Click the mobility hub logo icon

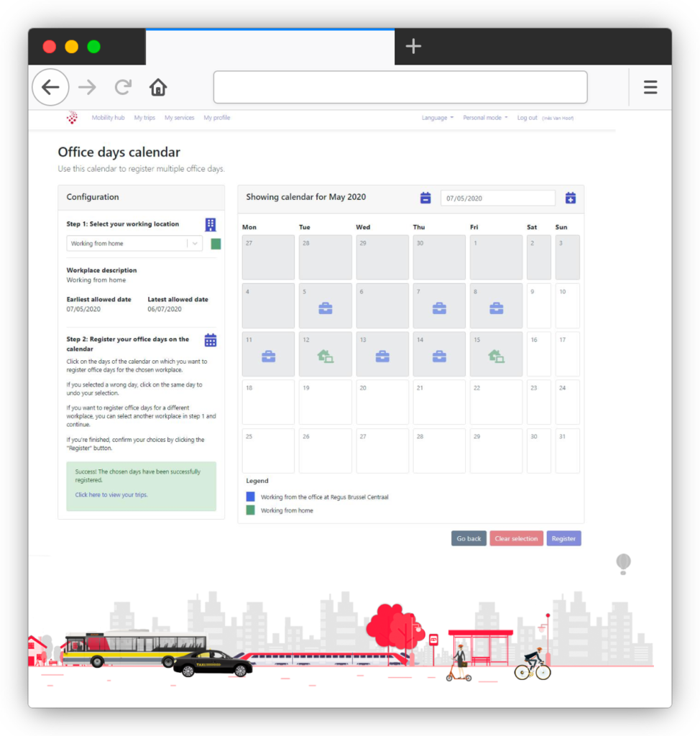pyautogui.click(x=72, y=118)
